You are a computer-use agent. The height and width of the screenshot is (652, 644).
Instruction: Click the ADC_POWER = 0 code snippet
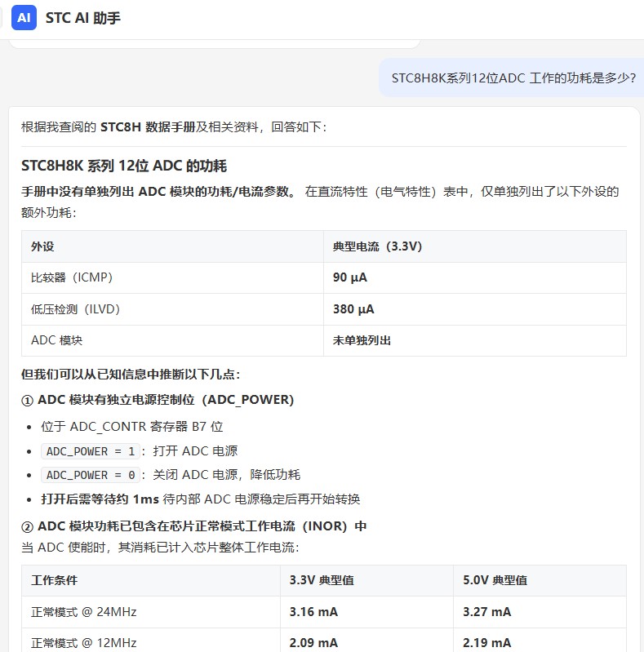click(91, 475)
